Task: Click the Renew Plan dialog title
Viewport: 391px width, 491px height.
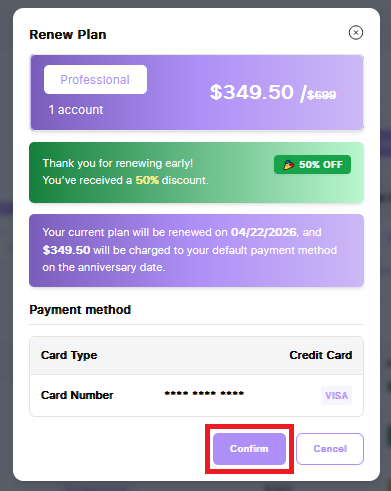Action: (68, 35)
